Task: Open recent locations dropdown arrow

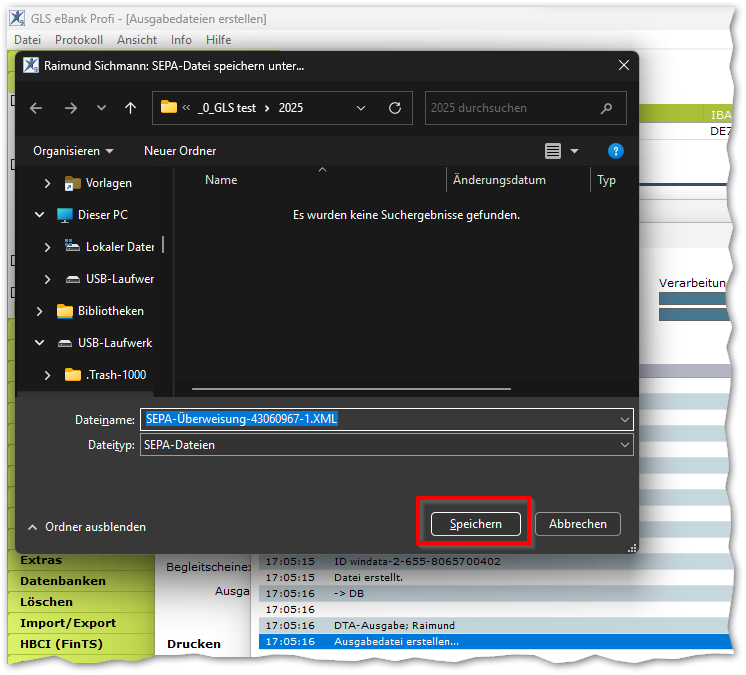Action: [x=101, y=108]
